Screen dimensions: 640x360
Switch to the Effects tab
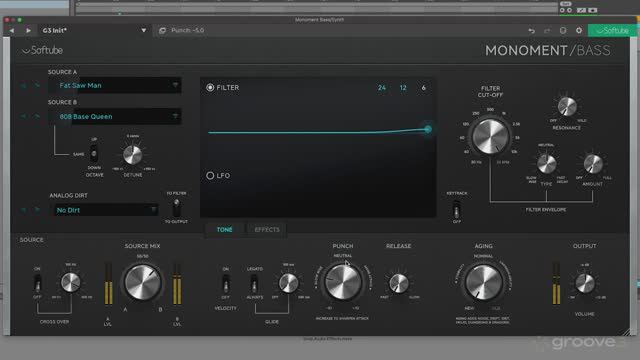click(267, 230)
